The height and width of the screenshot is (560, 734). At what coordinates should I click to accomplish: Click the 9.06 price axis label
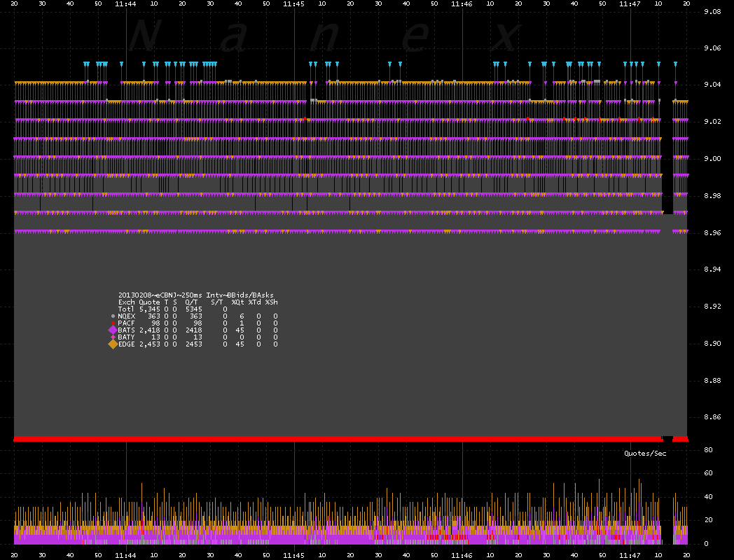click(712, 48)
